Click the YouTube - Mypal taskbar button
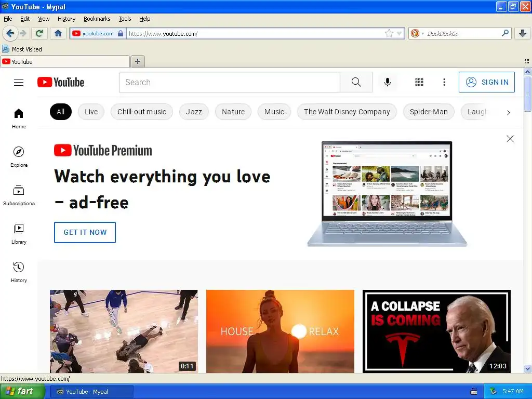 pos(91,392)
